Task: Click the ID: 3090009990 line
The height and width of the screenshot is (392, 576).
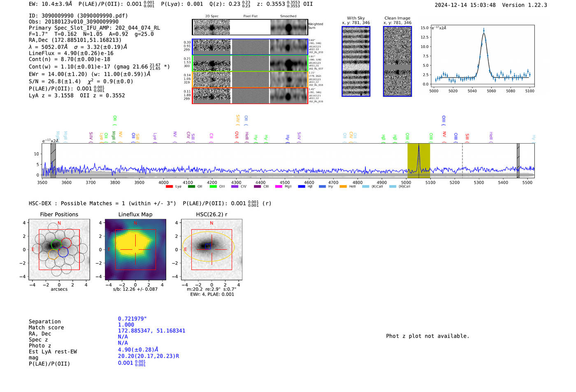Action: click(78, 16)
